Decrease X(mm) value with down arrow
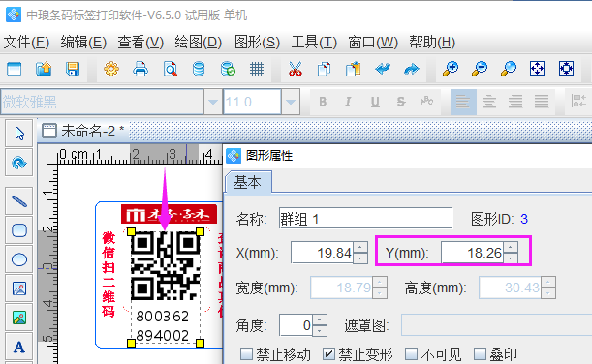The width and height of the screenshot is (592, 364). 360,258
